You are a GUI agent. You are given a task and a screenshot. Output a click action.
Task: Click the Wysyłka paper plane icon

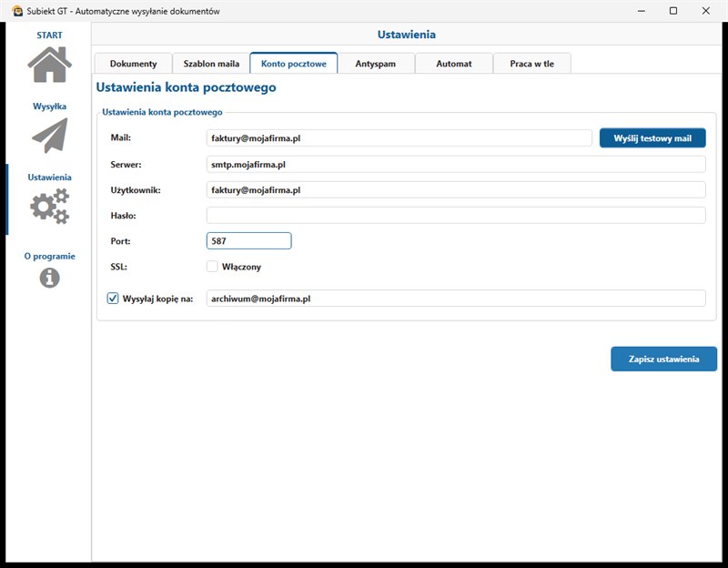50,135
